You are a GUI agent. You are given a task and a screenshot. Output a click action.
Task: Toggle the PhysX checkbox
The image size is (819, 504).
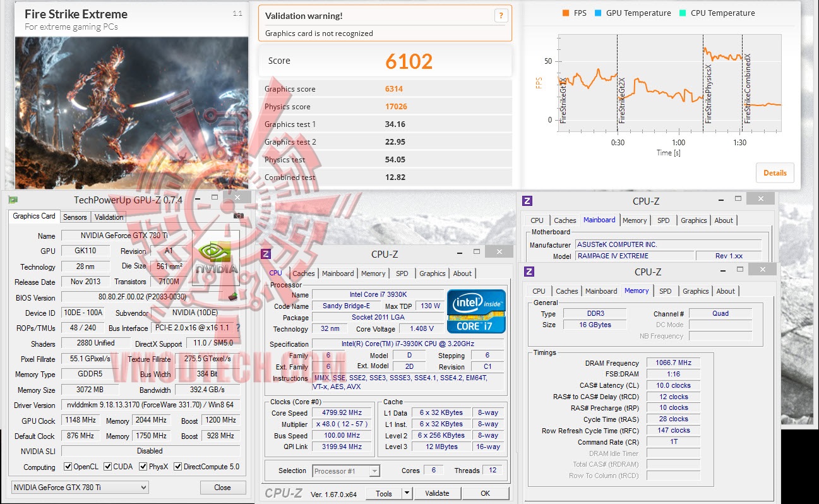tap(143, 467)
